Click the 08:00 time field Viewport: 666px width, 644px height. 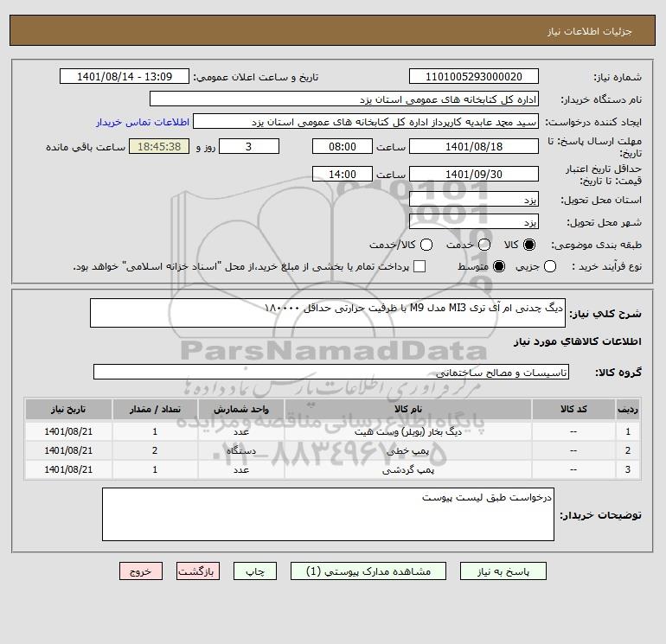pyautogui.click(x=343, y=146)
